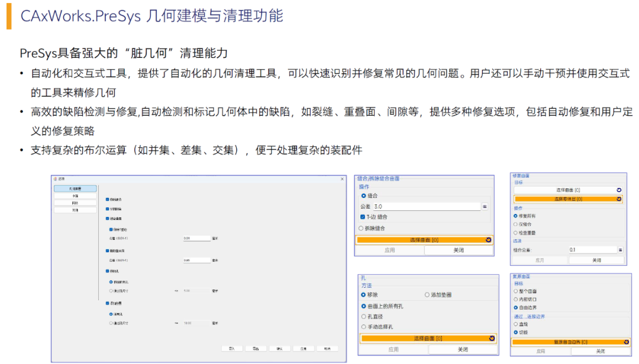
Task: Select the 整个曲面 target radio
Action: click(x=516, y=291)
